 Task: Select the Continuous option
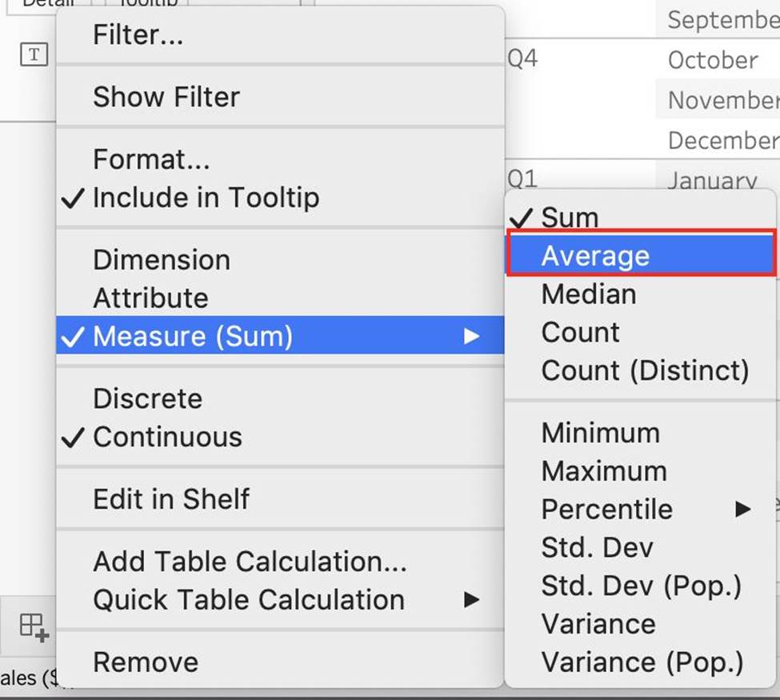pos(166,437)
